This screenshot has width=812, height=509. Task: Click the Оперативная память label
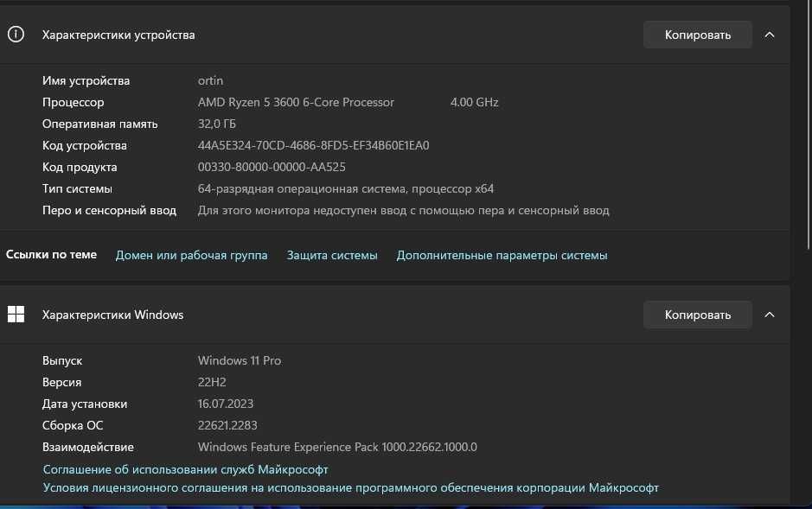click(x=100, y=124)
